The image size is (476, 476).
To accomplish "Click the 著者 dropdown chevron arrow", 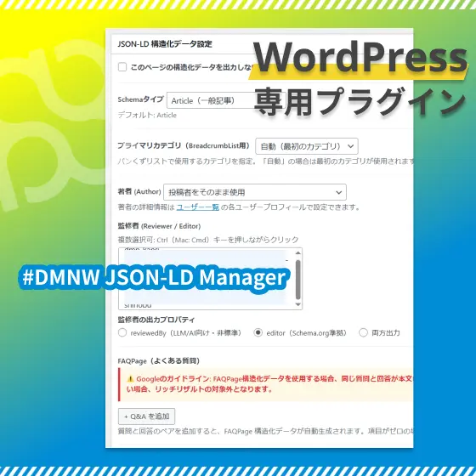I will tap(339, 192).
